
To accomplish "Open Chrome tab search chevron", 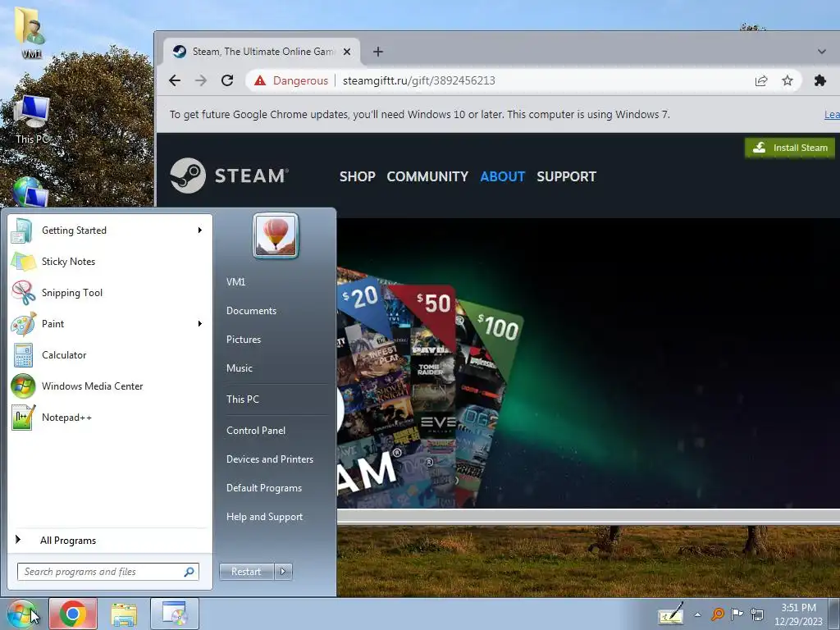I will 822,52.
